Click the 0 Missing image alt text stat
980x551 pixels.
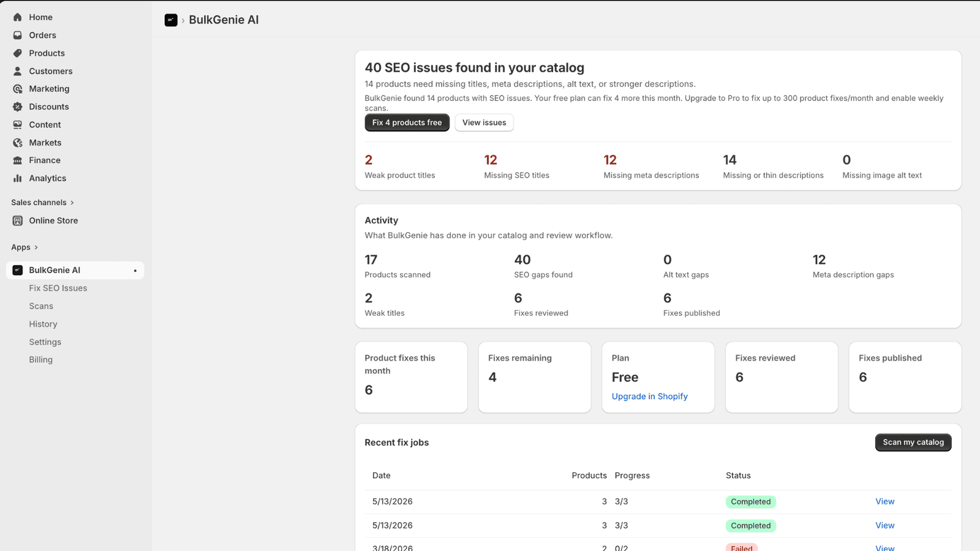coord(882,167)
